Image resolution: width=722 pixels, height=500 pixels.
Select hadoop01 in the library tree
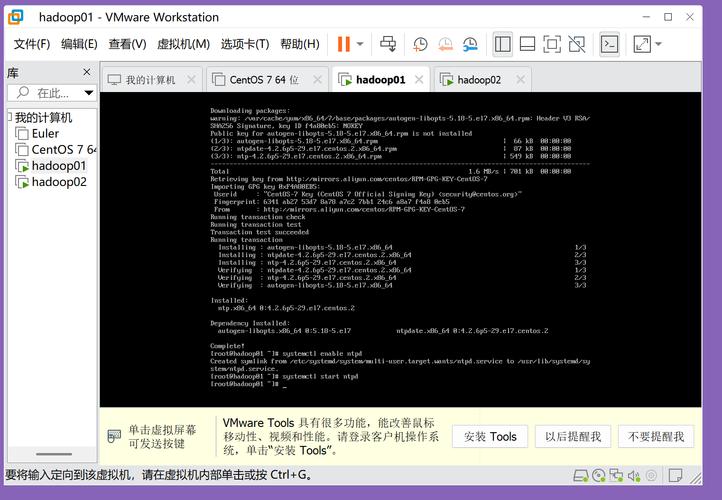pos(58,166)
